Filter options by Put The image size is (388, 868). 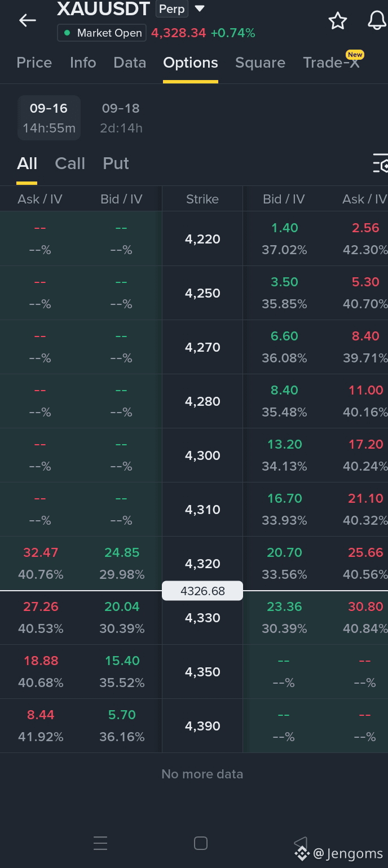(116, 163)
